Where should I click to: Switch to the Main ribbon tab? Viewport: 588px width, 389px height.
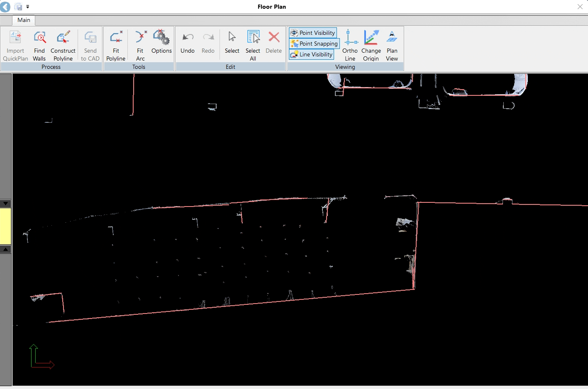pos(23,20)
